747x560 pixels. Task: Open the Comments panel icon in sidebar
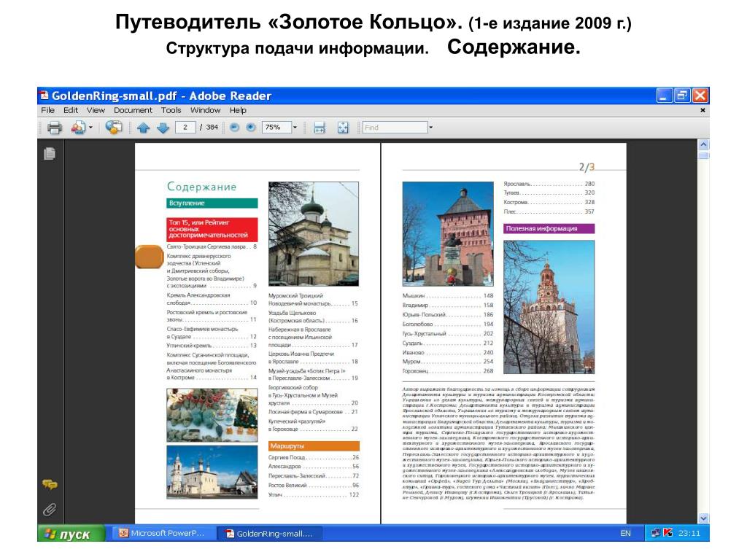(50, 485)
